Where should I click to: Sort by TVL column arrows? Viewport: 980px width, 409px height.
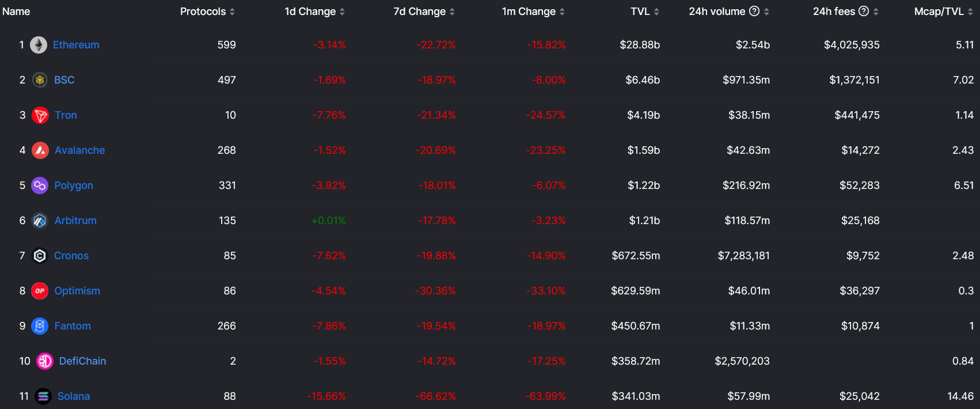point(656,12)
